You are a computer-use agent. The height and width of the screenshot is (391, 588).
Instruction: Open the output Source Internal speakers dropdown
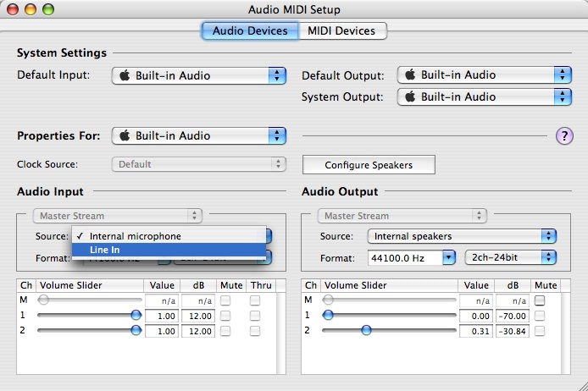click(x=462, y=236)
